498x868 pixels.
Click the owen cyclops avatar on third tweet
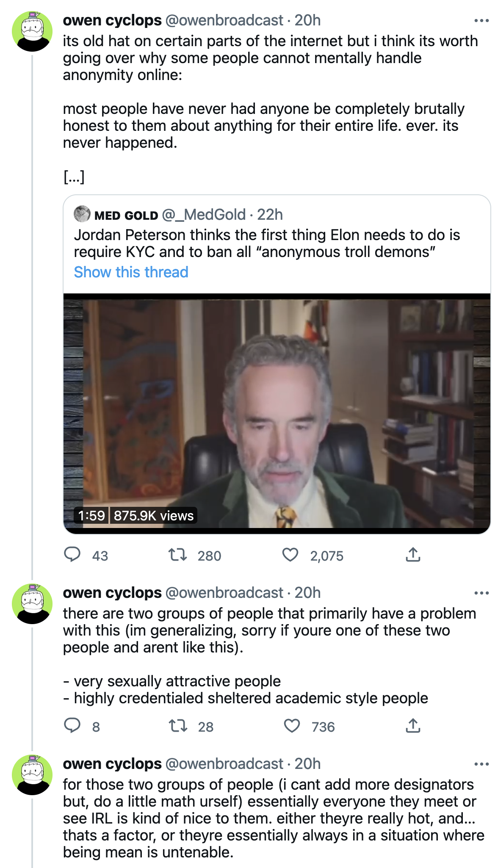tap(32, 774)
